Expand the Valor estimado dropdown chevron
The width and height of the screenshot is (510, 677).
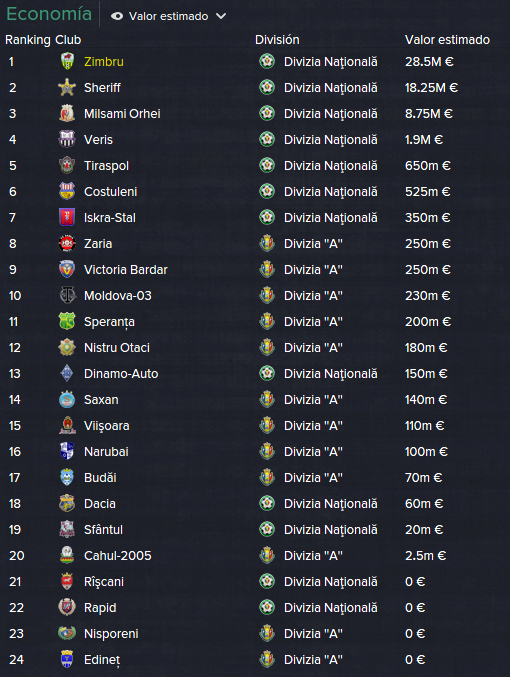pos(221,16)
